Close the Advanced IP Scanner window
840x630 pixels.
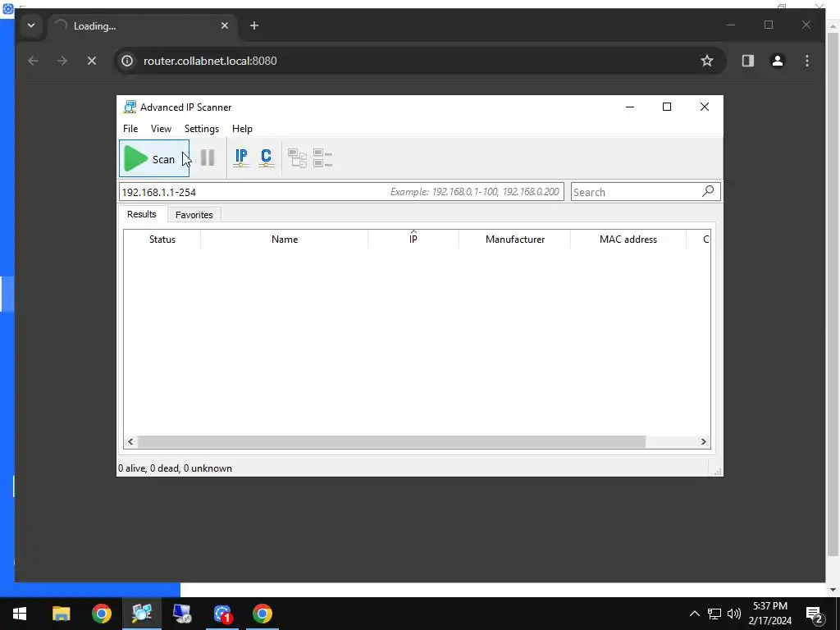(705, 107)
